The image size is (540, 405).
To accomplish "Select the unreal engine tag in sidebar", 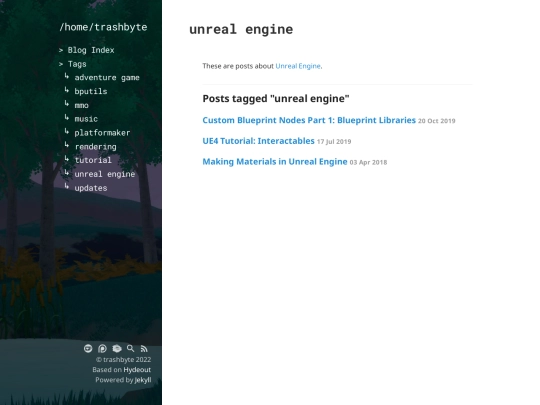I will [x=105, y=174].
